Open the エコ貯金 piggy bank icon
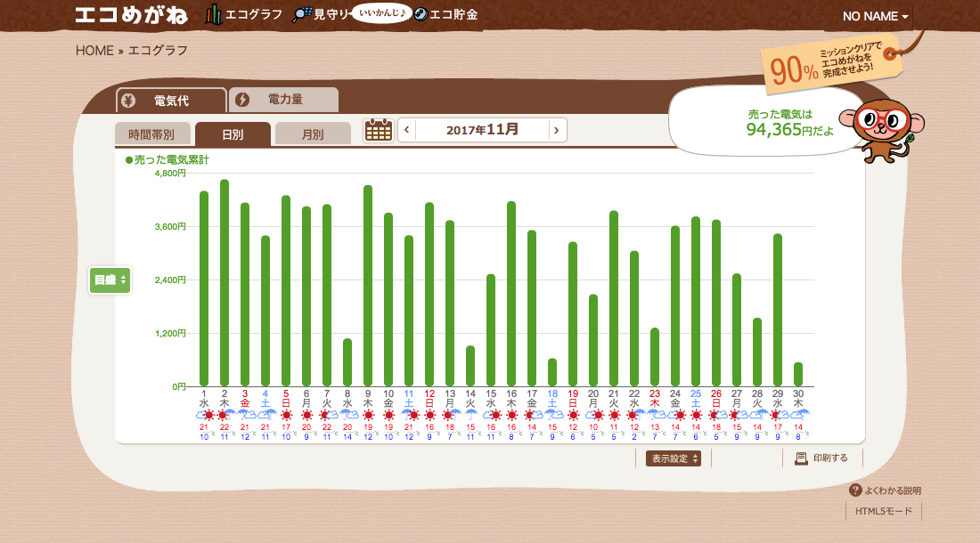The height and width of the screenshot is (543, 980). 421,14
